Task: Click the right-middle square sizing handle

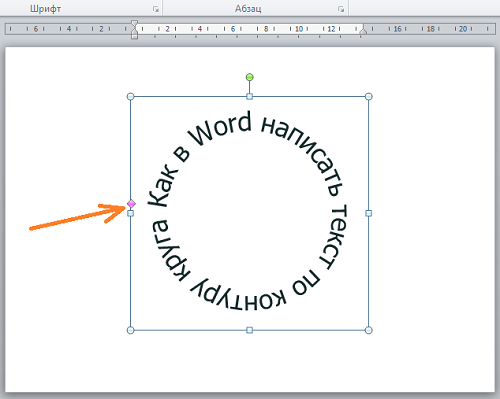Action: (x=368, y=213)
